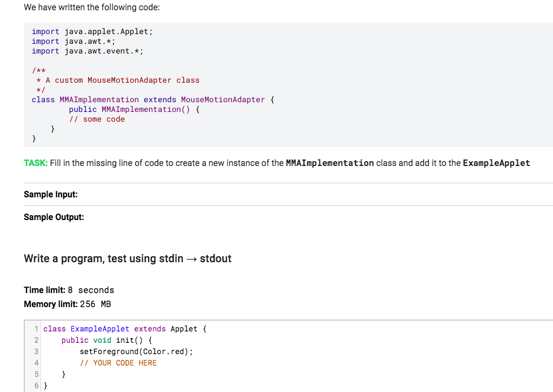Click line number 6 in the editor gutter
Screen dimensions: 553x392
click(x=36, y=386)
